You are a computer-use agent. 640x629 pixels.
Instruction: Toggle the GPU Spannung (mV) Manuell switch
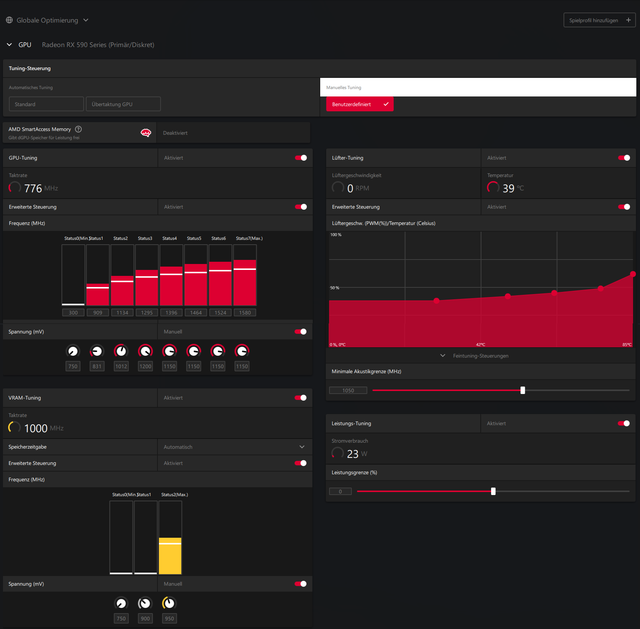tap(301, 331)
